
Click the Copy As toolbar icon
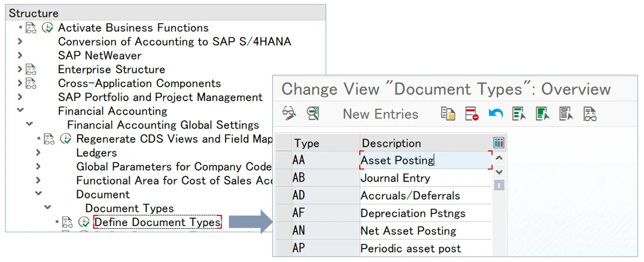pos(448,114)
